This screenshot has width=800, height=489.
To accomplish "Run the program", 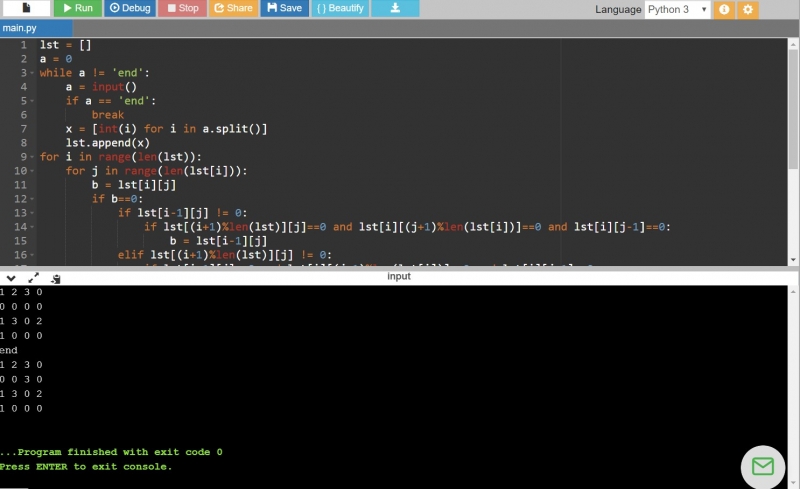I will pos(78,8).
